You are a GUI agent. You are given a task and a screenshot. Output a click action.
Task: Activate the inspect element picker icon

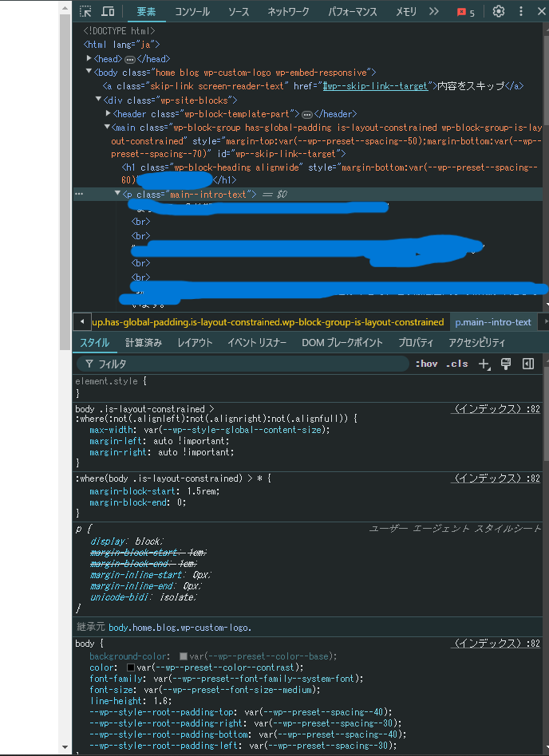tap(85, 12)
